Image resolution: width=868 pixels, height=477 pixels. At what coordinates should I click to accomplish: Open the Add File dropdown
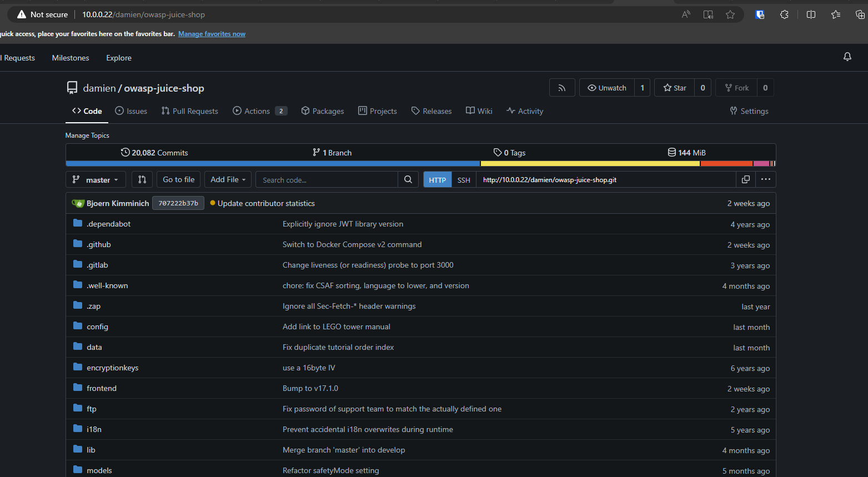coord(228,179)
